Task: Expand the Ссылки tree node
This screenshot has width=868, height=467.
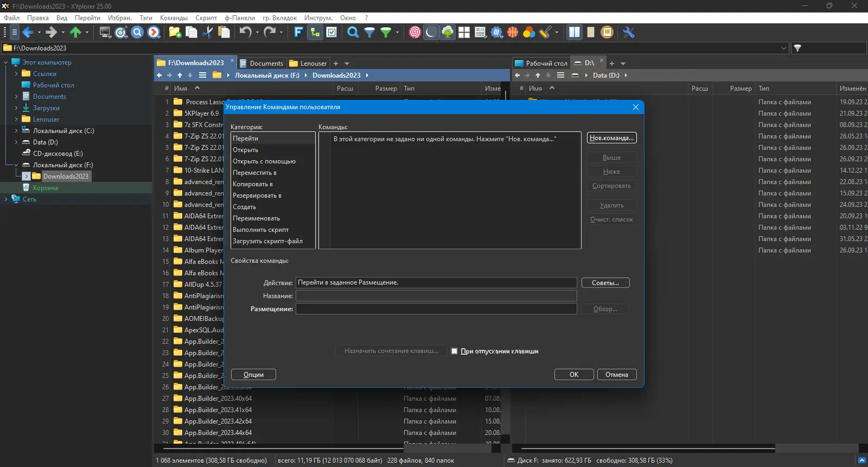Action: [16, 74]
